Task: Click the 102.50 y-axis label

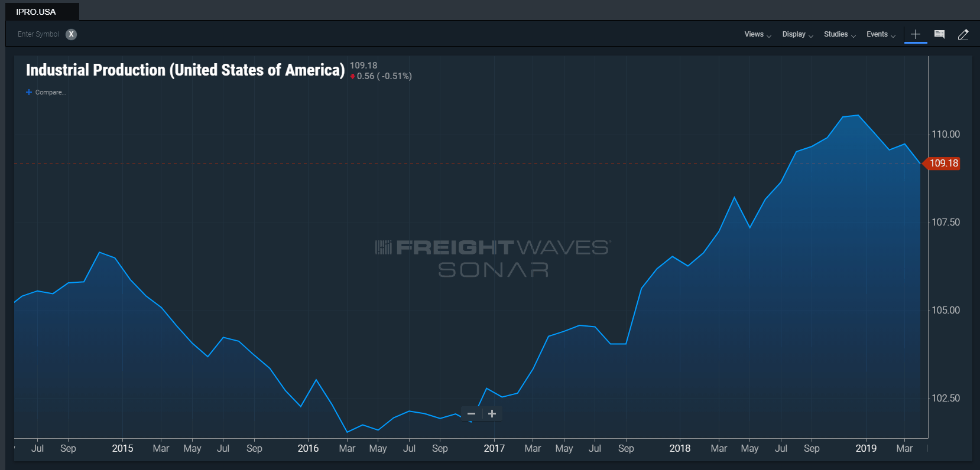Action: click(946, 399)
